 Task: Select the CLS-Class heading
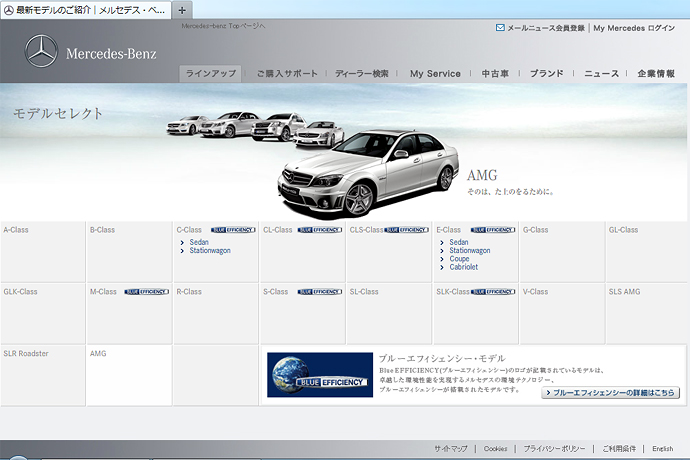(367, 230)
